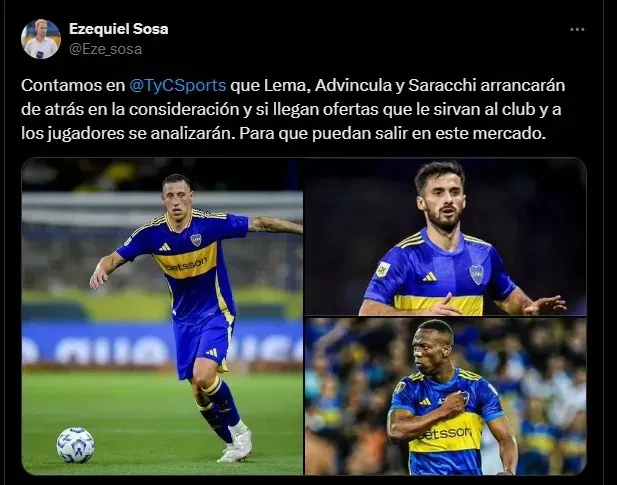Screen dimensions: 617x485
Task: Open the three-dot more options menu
Action: (577, 30)
